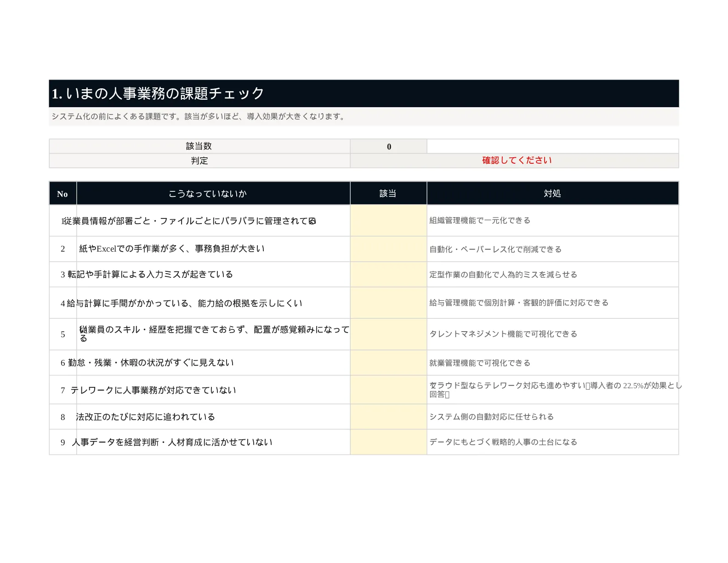Screen dimensions: 728x563
Task: Click '法改正のたびに対応に追われている'
Action: [146, 417]
